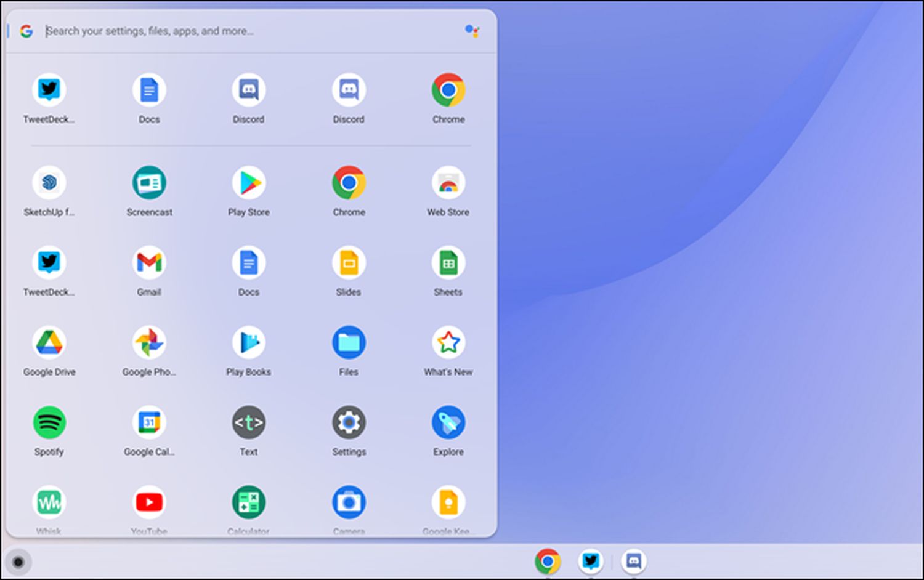Viewport: 924px width, 580px height.
Task: Open Google Slides app
Action: pos(349,264)
